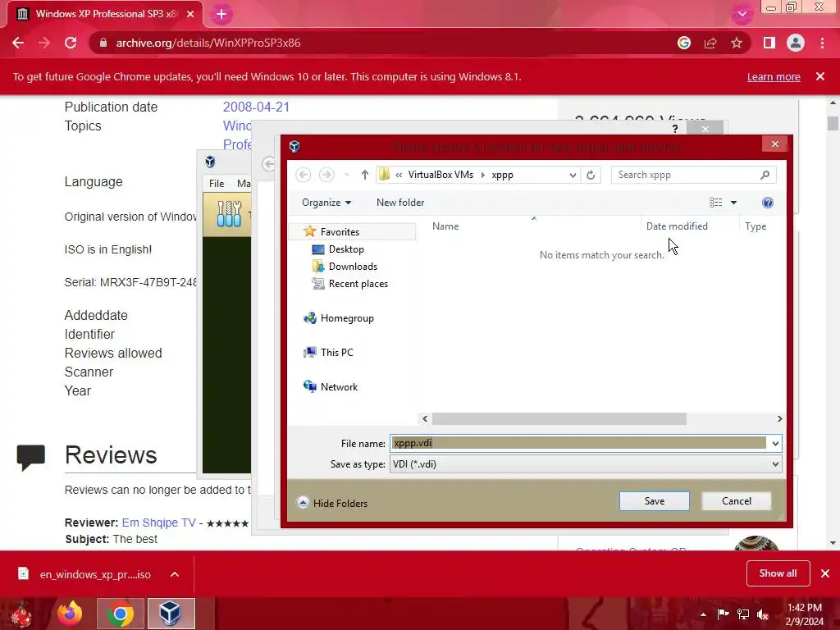This screenshot has height=630, width=840.
Task: Open Chrome profile avatar
Action: [796, 43]
